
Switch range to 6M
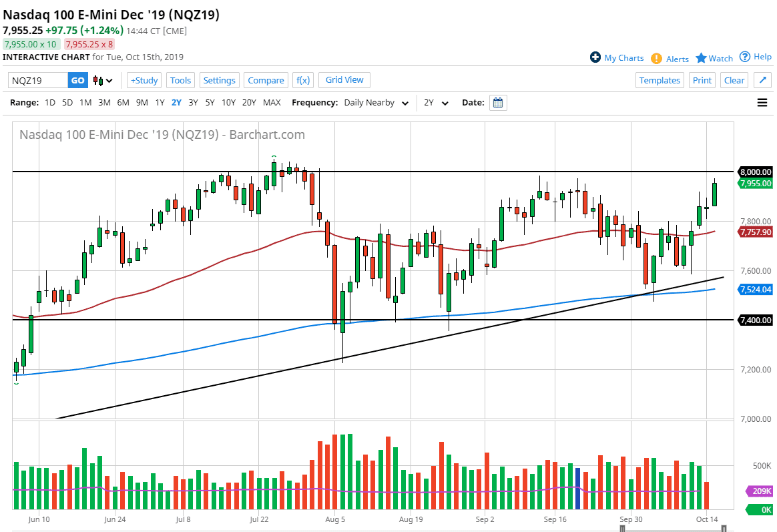point(123,103)
